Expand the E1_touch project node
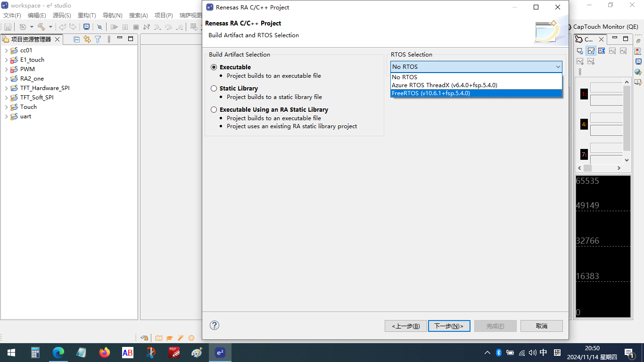644x362 pixels. 6,60
